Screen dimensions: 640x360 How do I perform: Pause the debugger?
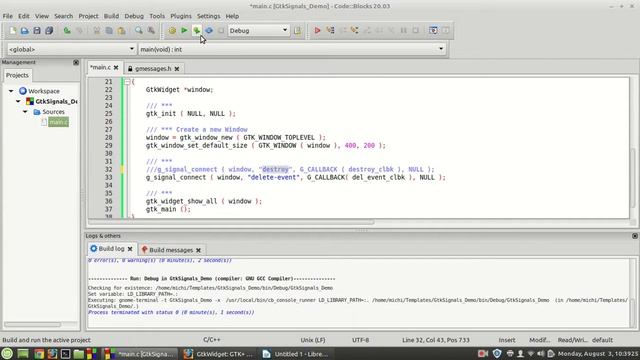[403, 31]
